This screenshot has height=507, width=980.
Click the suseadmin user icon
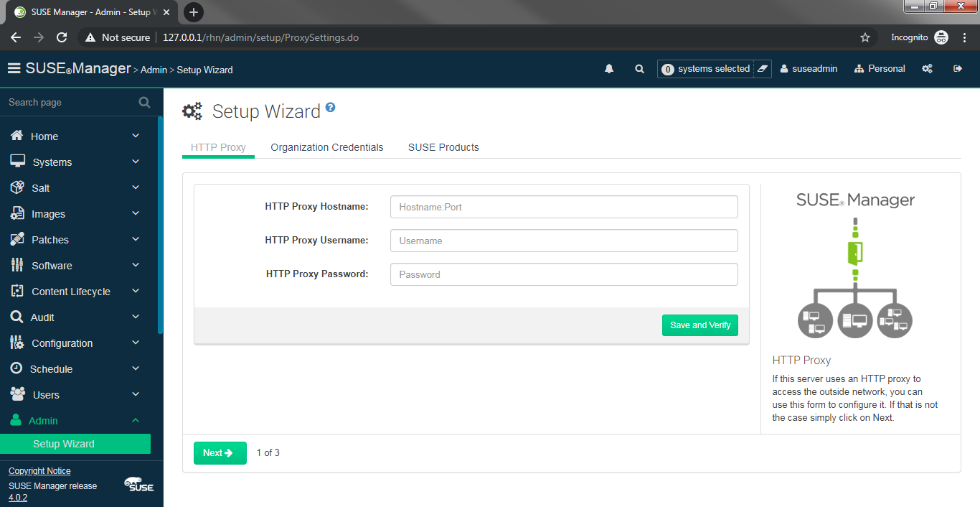[783, 68]
